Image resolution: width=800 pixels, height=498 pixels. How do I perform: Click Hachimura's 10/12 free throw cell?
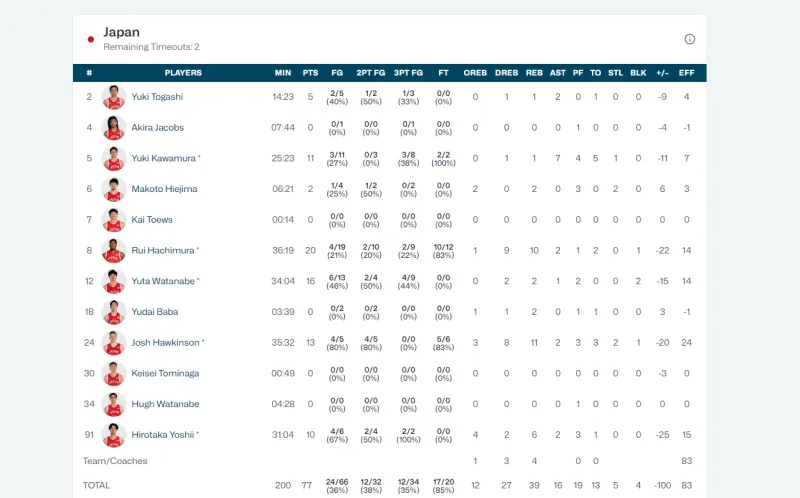443,251
